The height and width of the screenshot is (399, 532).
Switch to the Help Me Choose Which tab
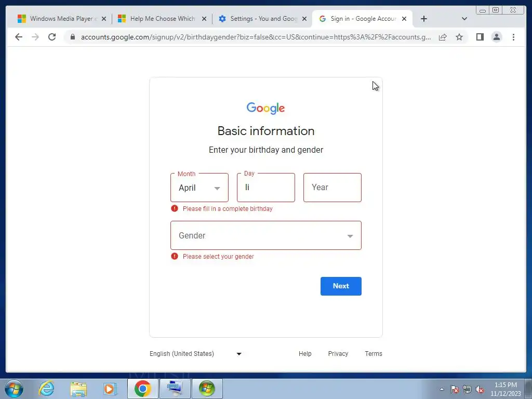(162, 19)
